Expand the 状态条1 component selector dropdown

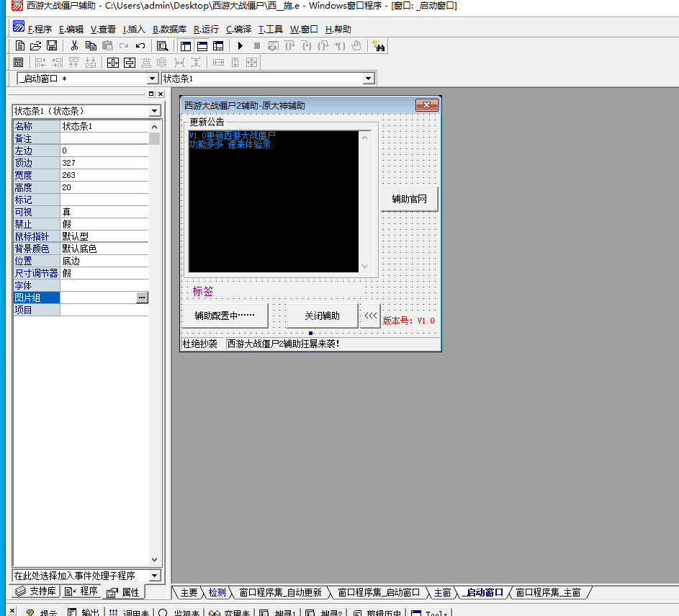(x=368, y=79)
